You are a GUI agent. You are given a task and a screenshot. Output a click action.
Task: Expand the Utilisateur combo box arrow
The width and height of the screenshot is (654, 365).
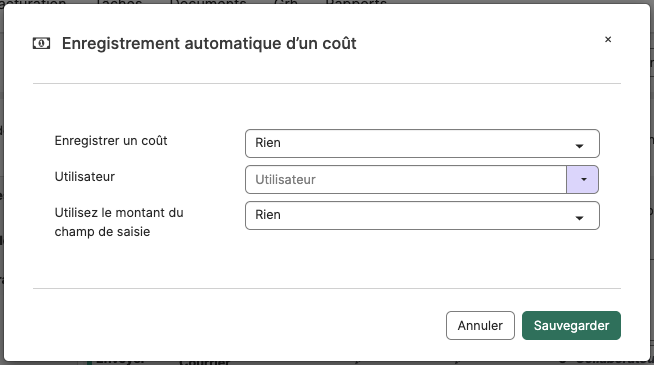tap(583, 179)
